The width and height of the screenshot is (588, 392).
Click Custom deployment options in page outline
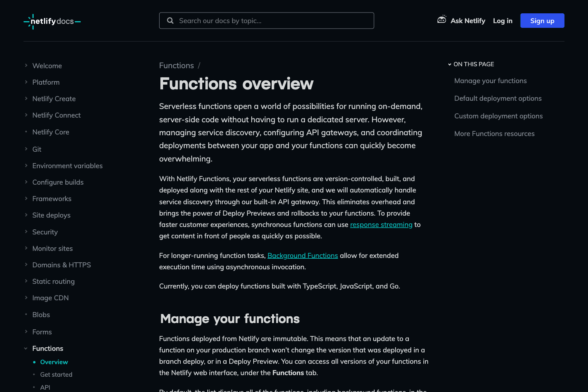[x=498, y=116]
